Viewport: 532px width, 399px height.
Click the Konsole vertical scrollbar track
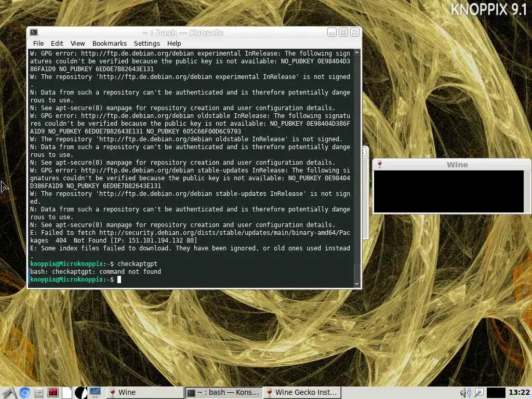[356, 168]
